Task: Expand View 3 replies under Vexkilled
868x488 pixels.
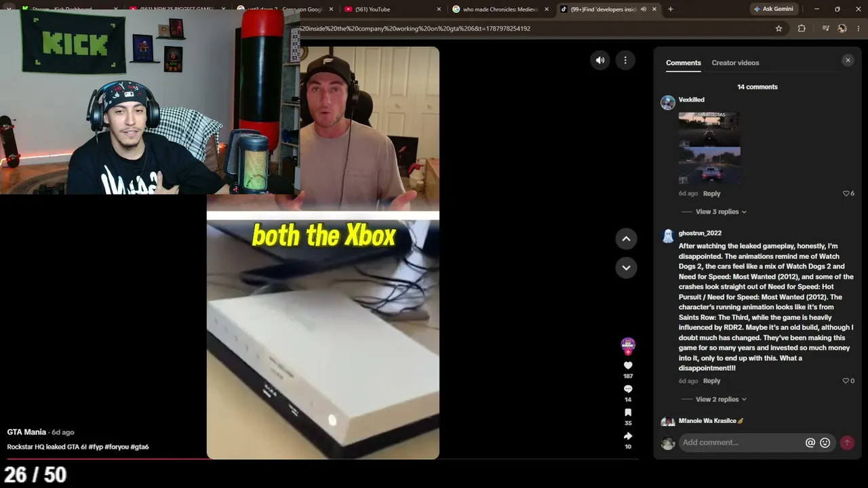Action: point(721,211)
